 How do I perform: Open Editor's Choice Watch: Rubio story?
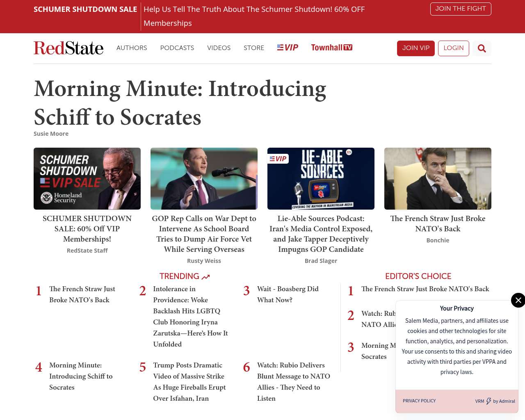pos(378,319)
